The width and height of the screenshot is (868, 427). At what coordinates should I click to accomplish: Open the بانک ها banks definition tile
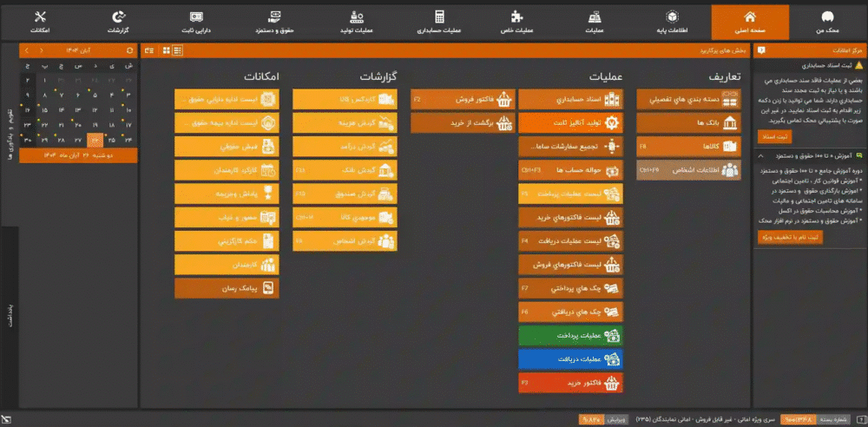(x=688, y=122)
